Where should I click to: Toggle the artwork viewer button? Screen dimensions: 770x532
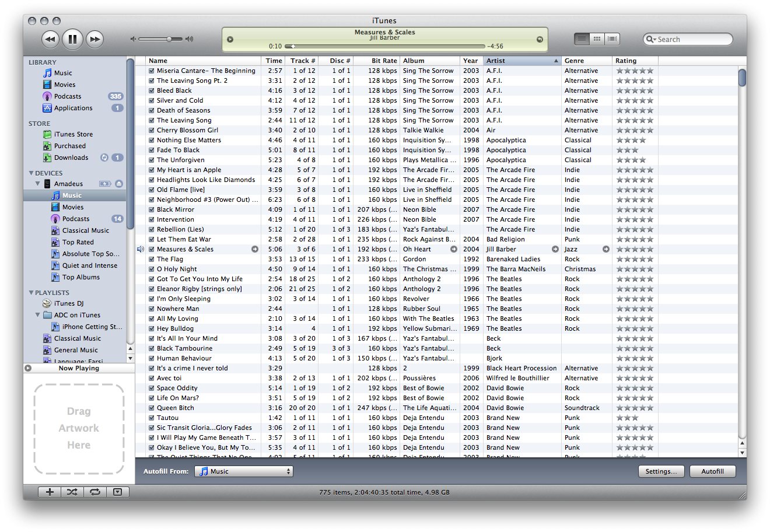tap(117, 492)
